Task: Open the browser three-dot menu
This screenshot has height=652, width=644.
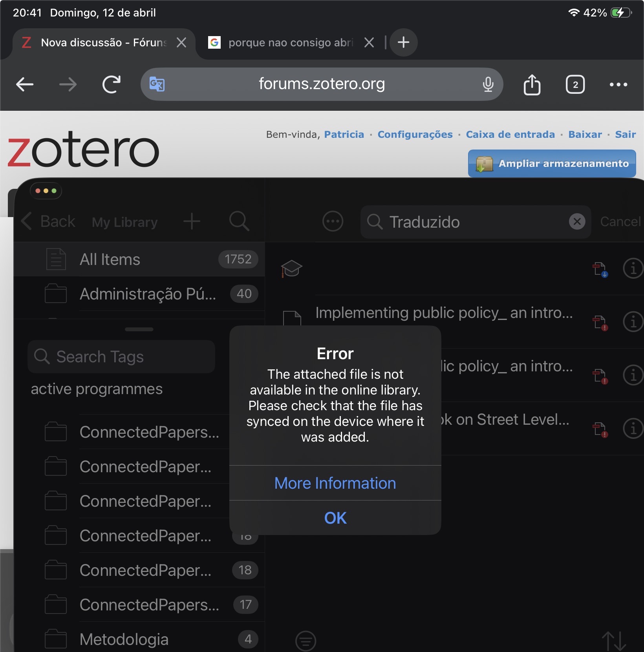Action: [x=618, y=84]
